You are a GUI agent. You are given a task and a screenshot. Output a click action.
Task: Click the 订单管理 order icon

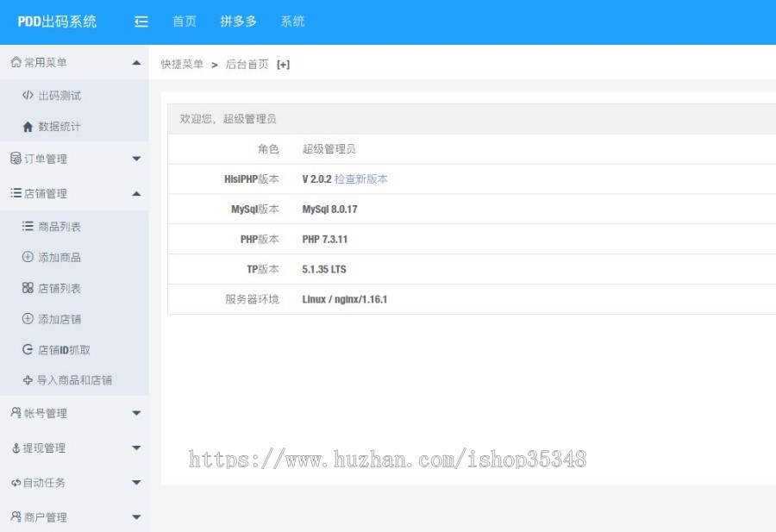click(x=16, y=159)
